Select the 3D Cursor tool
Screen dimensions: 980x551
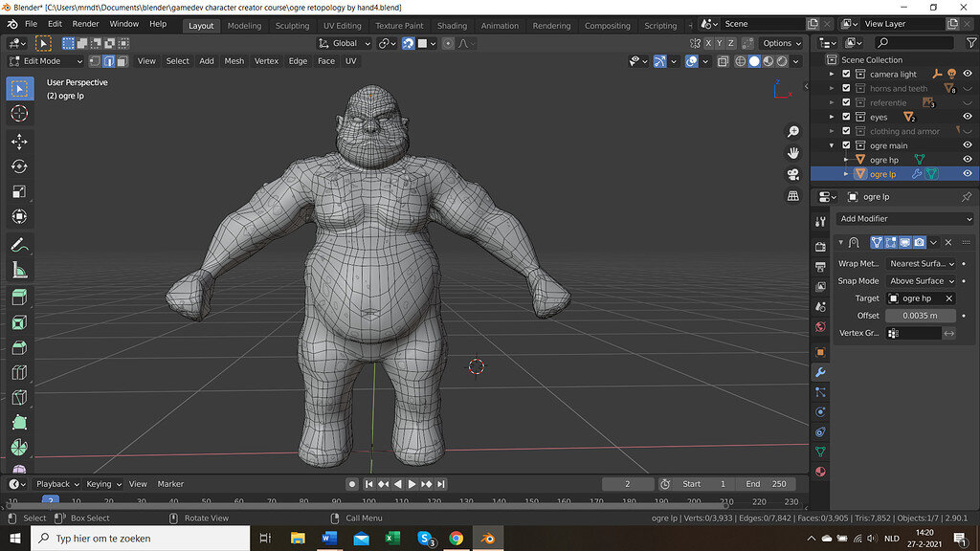(19, 114)
